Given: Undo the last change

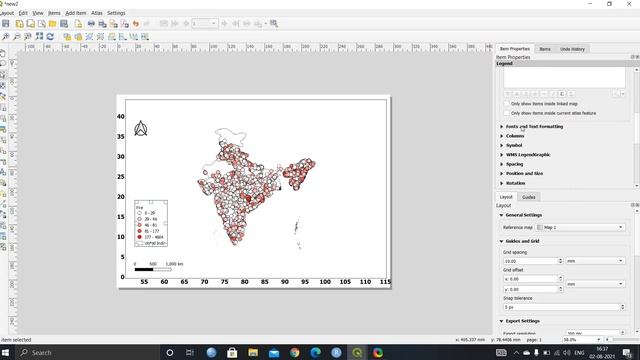Looking at the screenshot, I should coord(136,24).
